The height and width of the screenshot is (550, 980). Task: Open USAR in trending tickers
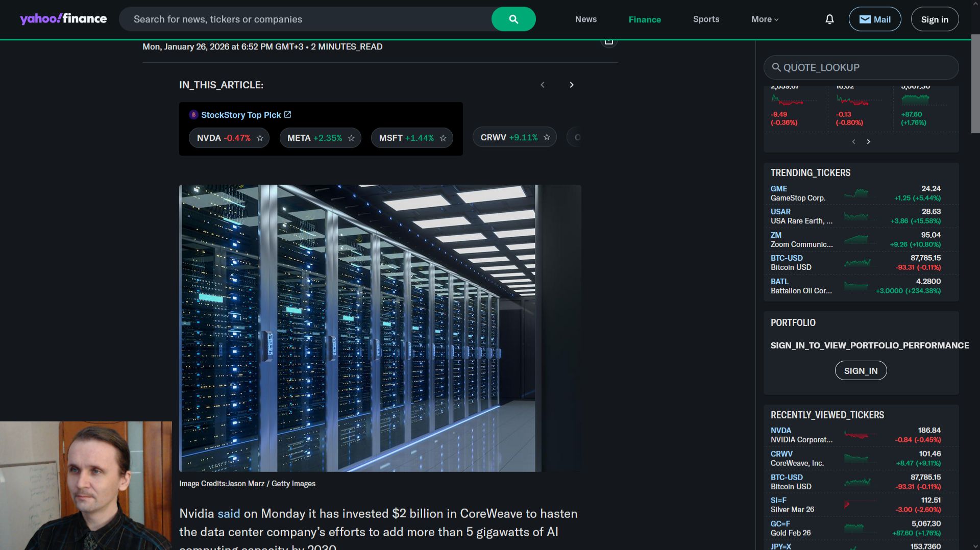click(780, 212)
